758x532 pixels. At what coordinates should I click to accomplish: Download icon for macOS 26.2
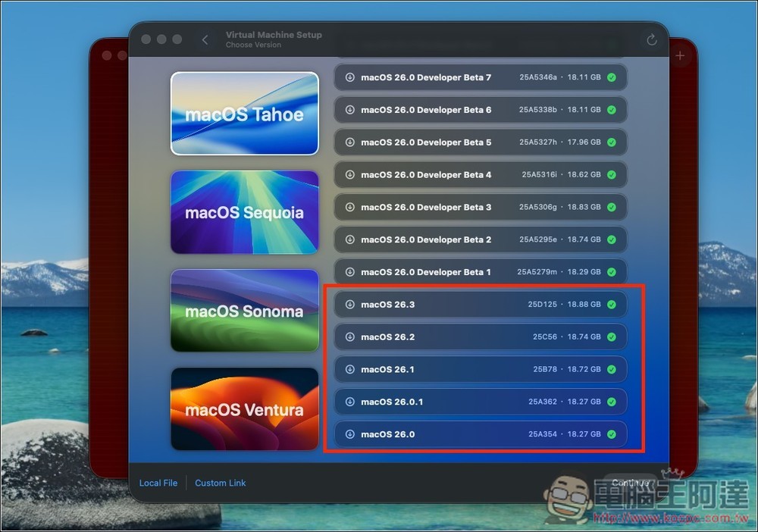[350, 336]
